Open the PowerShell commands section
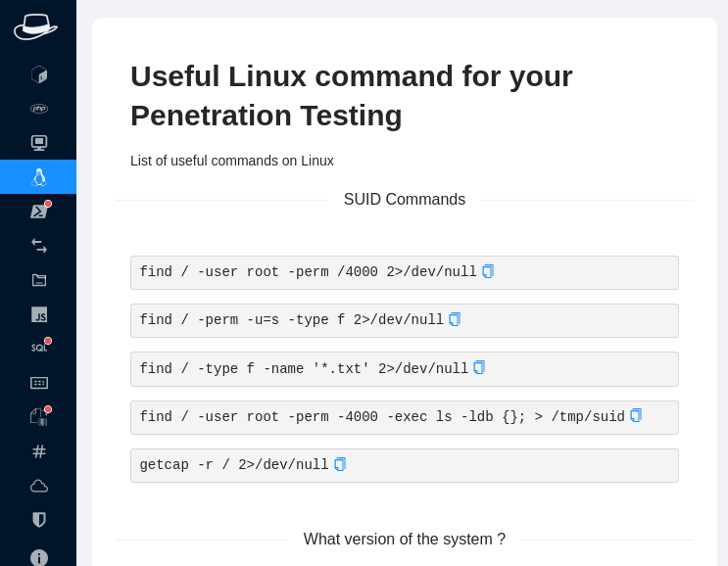 click(x=39, y=212)
